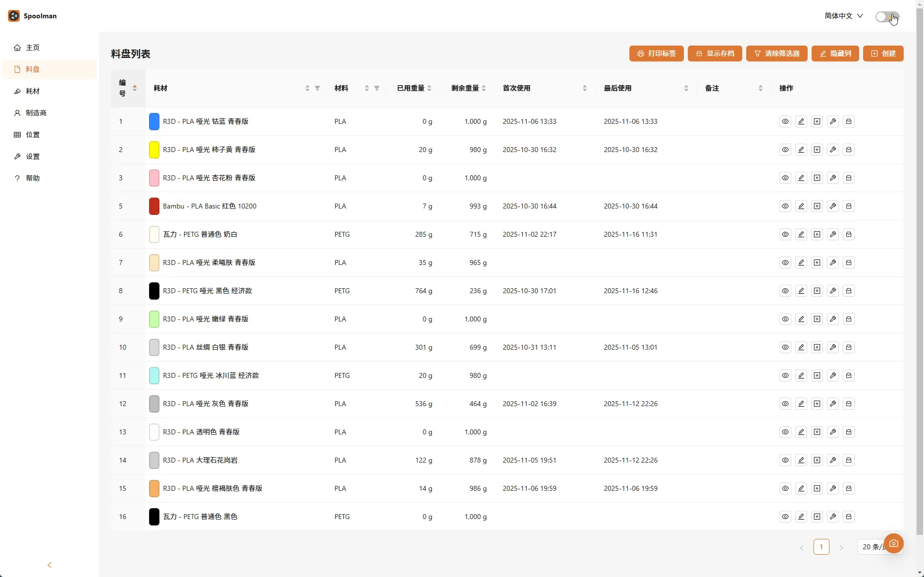Viewport: 924px width, 577px height.
Task: Adjust spool 6 奶白 with wrench icon
Action: pyautogui.click(x=833, y=234)
